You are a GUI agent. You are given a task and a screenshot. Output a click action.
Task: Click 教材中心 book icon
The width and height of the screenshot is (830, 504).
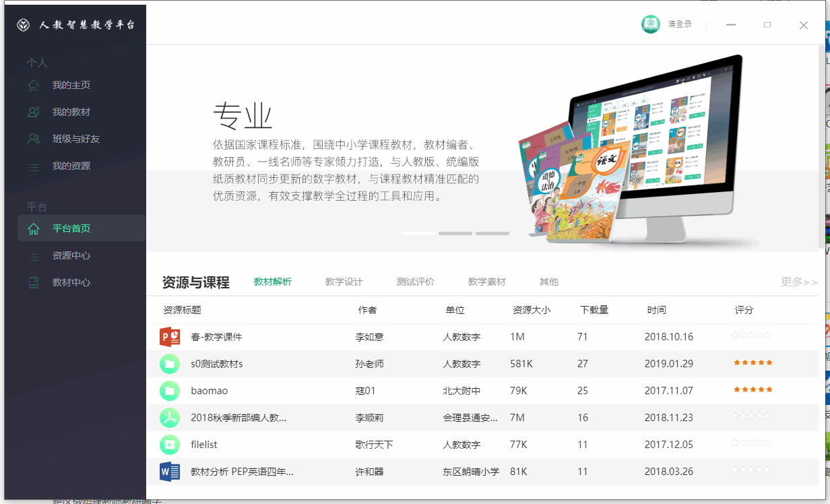tap(33, 283)
